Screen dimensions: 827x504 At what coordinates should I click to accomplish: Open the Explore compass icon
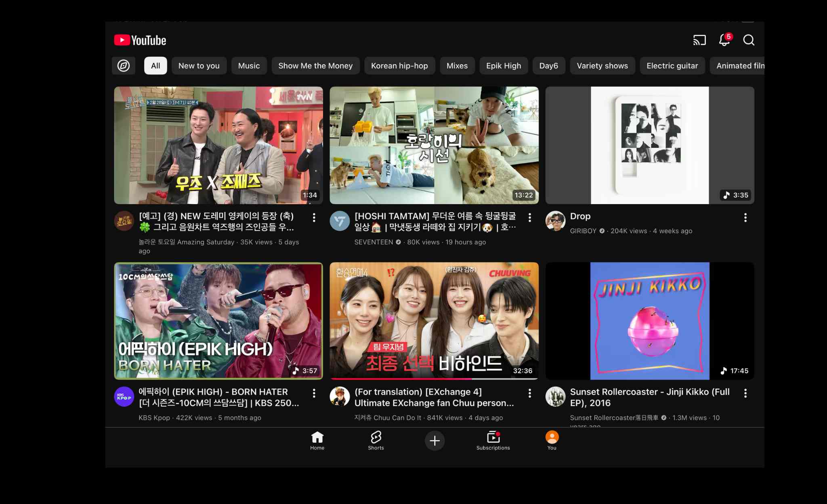click(124, 66)
